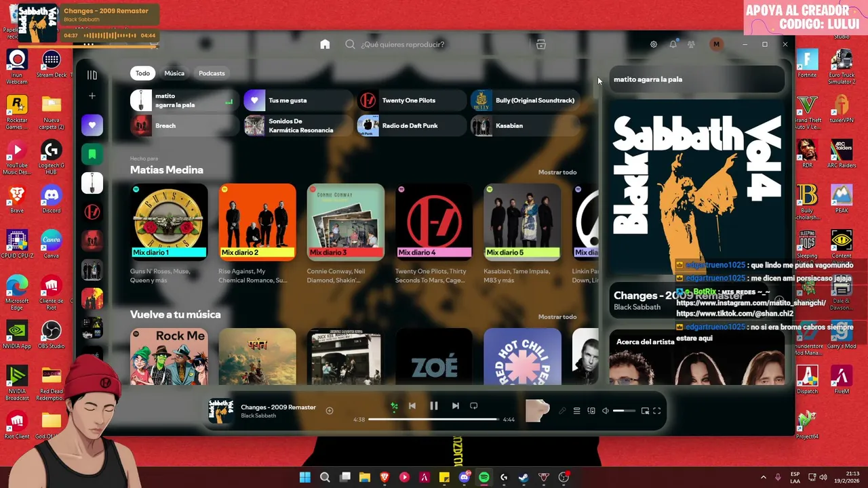Skip to next track
The image size is (868, 488).
tap(456, 406)
